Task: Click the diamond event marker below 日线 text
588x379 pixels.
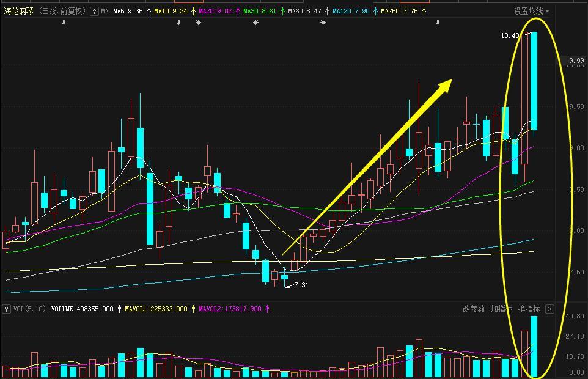Action: pyautogui.click(x=64, y=23)
